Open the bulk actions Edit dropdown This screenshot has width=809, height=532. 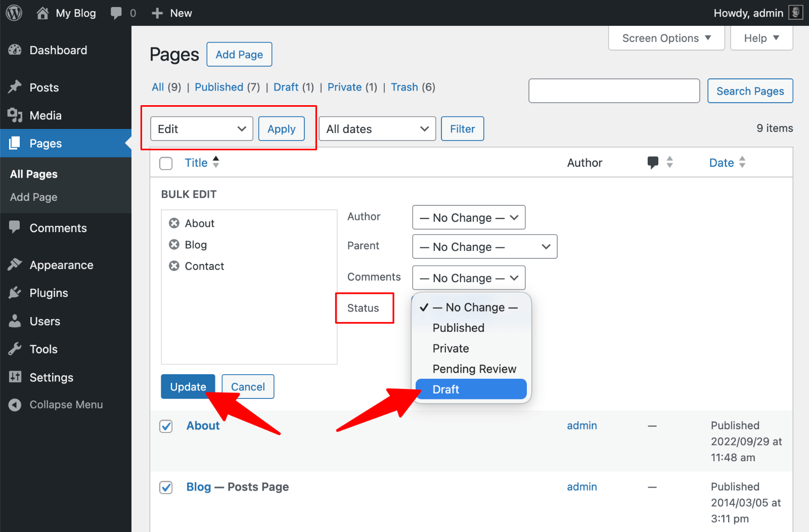click(x=201, y=128)
